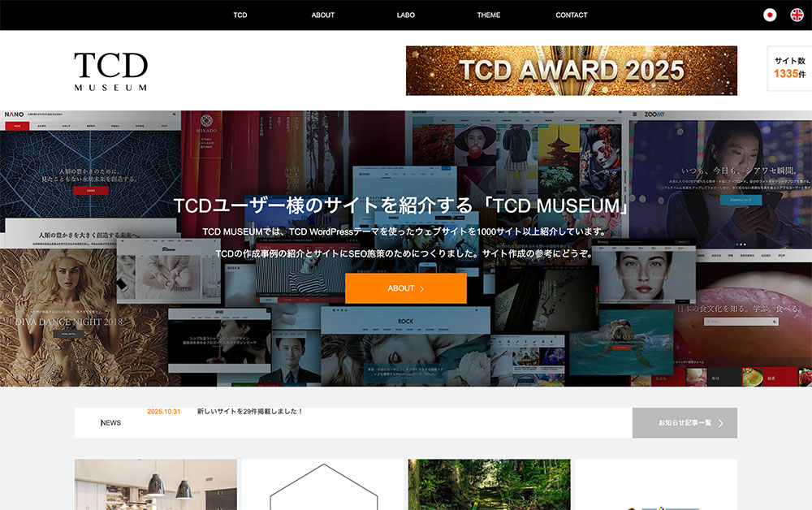Select THEME in the navigation bar
812x510 pixels.
[x=488, y=15]
